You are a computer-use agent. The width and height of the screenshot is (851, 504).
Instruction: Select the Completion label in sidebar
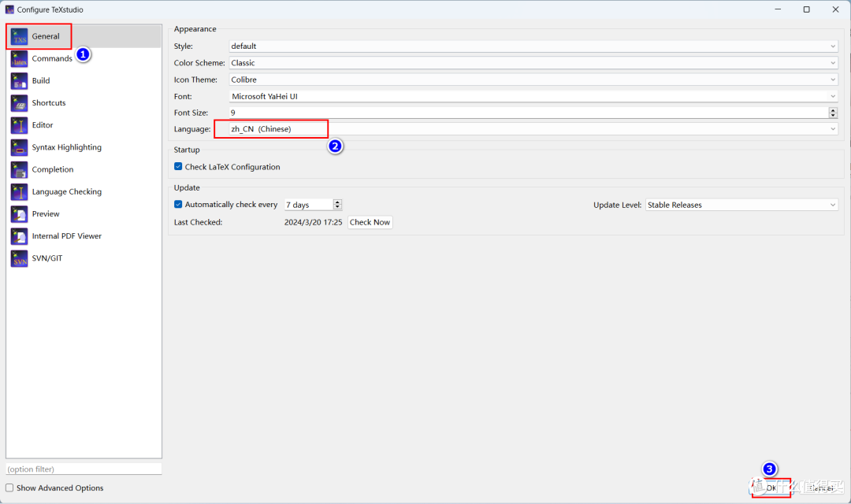click(x=53, y=170)
